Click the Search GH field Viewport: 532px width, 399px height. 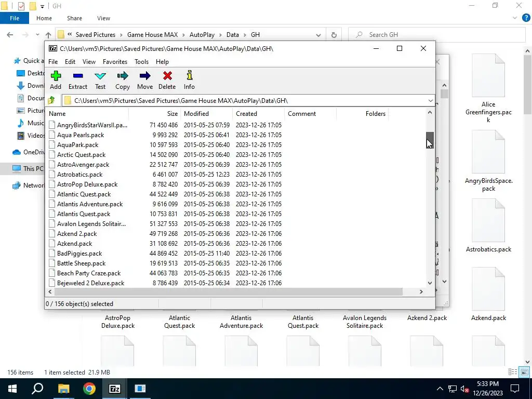[x=437, y=35]
